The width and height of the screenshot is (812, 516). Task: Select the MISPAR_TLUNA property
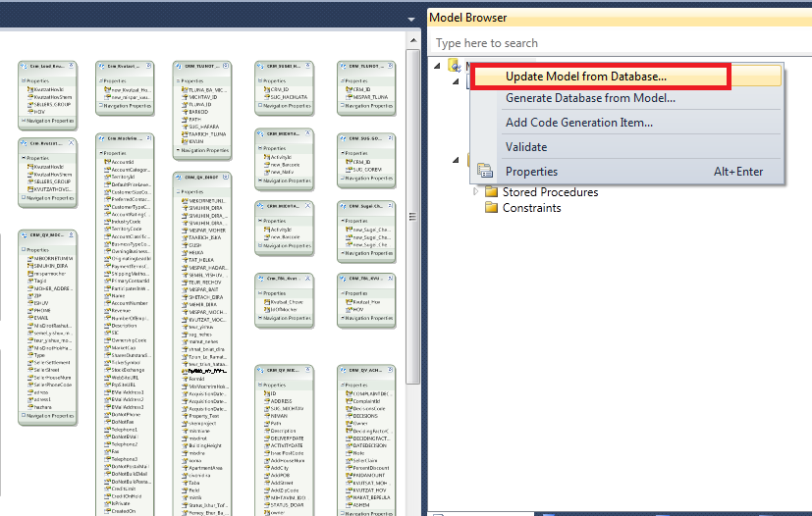tap(370, 97)
